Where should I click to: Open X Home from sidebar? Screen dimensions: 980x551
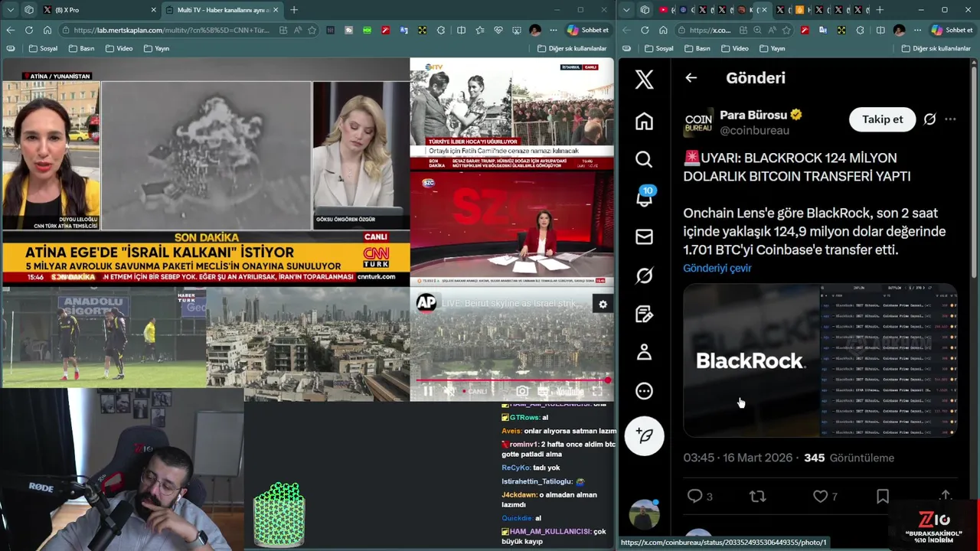644,121
